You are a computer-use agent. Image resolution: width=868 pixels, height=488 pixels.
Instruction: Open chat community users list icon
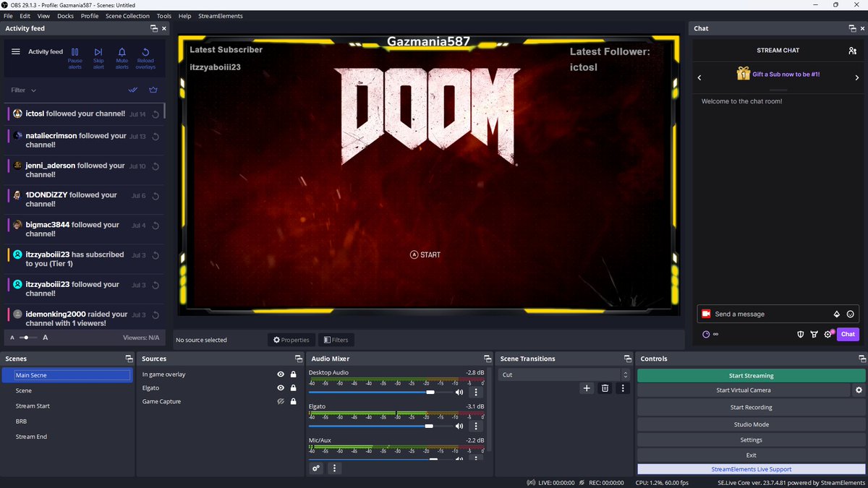853,51
